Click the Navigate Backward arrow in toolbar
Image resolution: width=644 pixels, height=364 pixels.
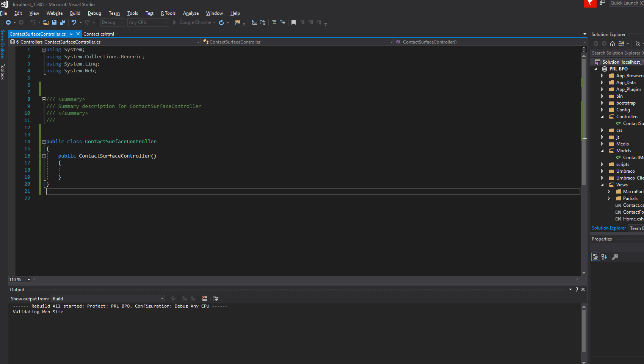click(x=8, y=22)
